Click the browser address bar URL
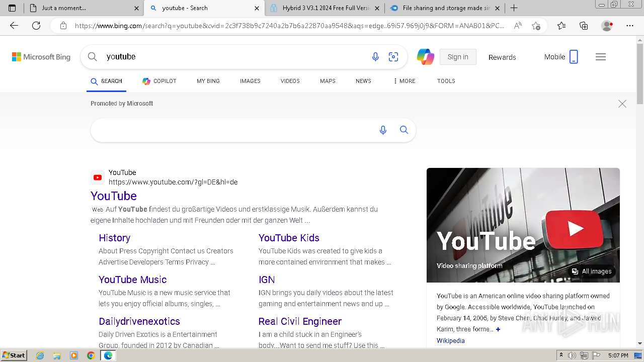Image resolution: width=644 pixels, height=362 pixels. [289, 26]
